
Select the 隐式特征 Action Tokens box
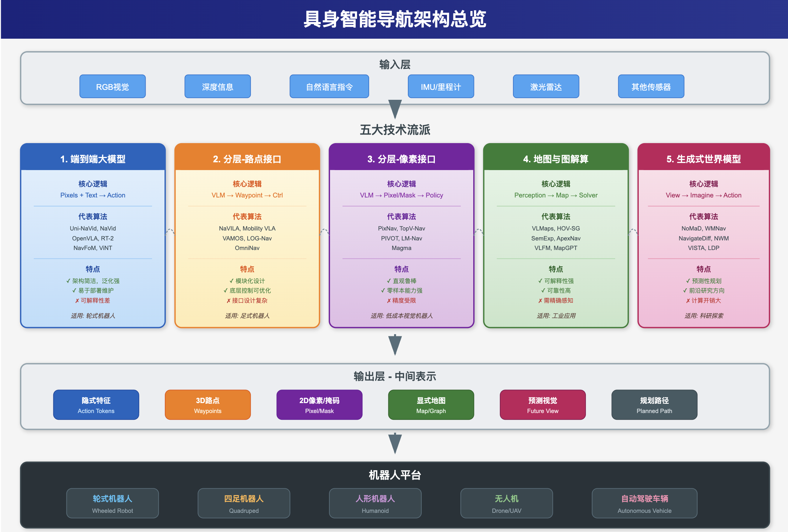point(96,405)
